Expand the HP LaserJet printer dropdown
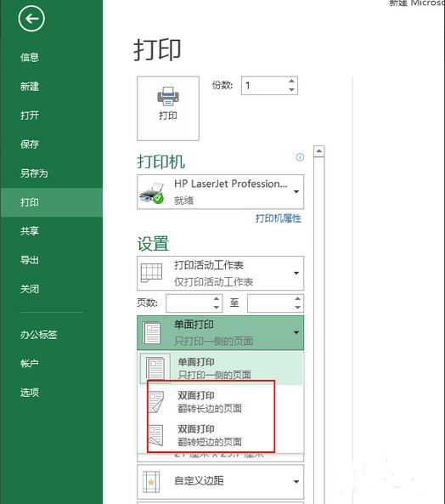 (x=296, y=192)
